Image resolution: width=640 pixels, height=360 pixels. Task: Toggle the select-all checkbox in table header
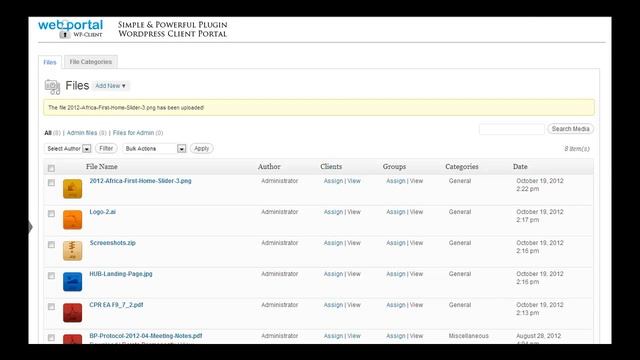click(51, 168)
